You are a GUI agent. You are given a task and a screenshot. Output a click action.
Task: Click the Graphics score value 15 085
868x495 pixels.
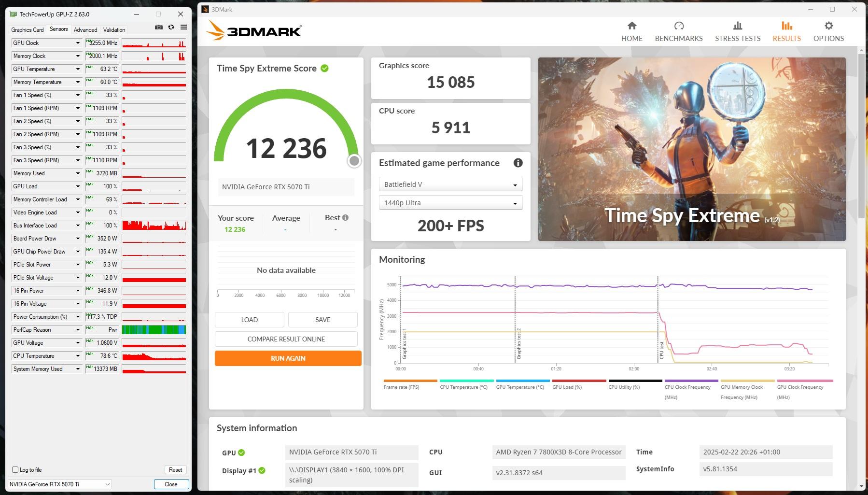[x=450, y=82]
